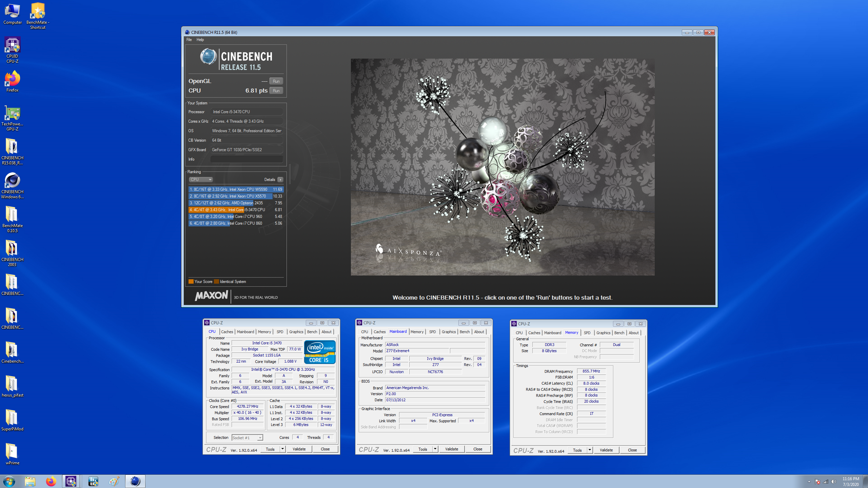The width and height of the screenshot is (868, 488).
Task: Launch CPUID CPU-Z from the desktop
Action: 13,50
